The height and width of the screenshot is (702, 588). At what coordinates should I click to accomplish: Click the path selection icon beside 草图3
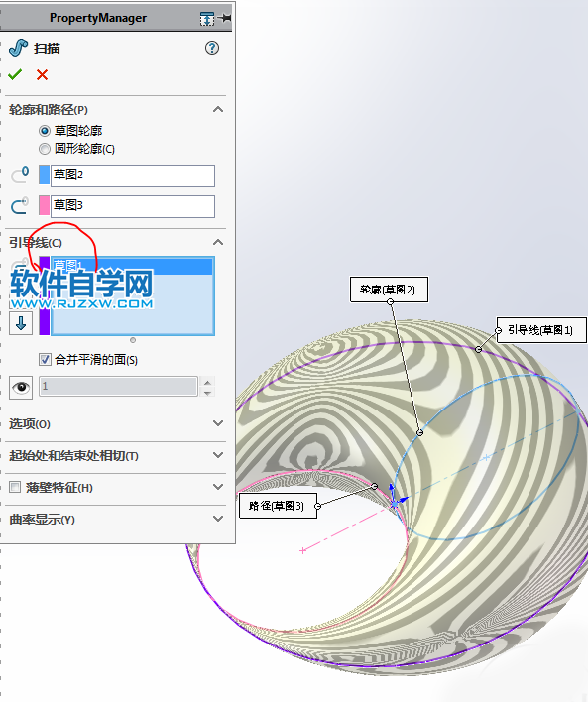(x=20, y=205)
